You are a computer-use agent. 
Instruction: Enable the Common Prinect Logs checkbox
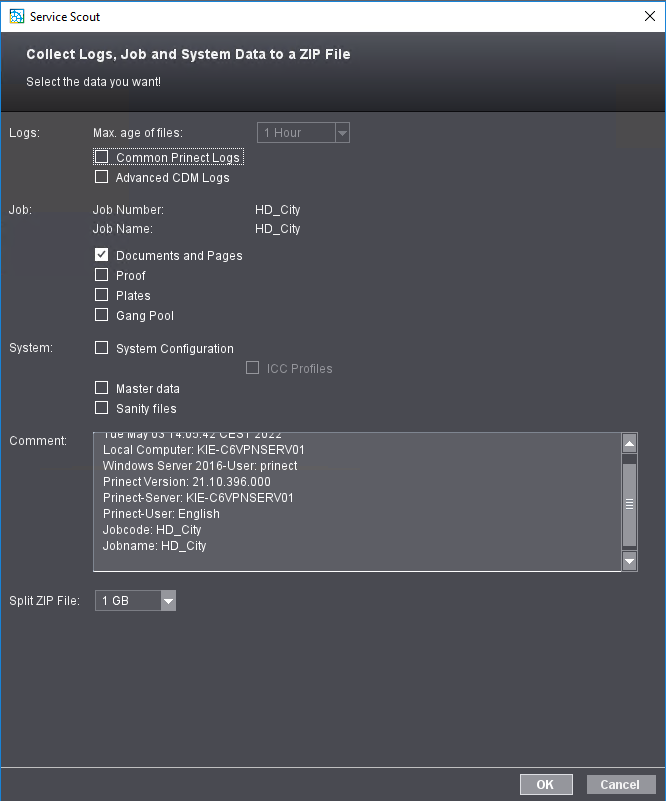click(101, 157)
